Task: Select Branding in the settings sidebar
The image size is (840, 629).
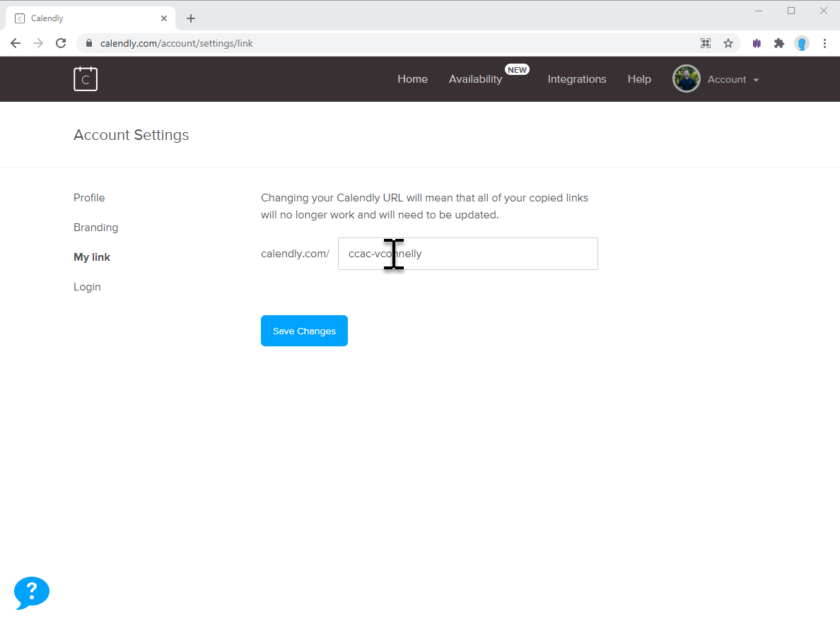Action: pos(96,228)
